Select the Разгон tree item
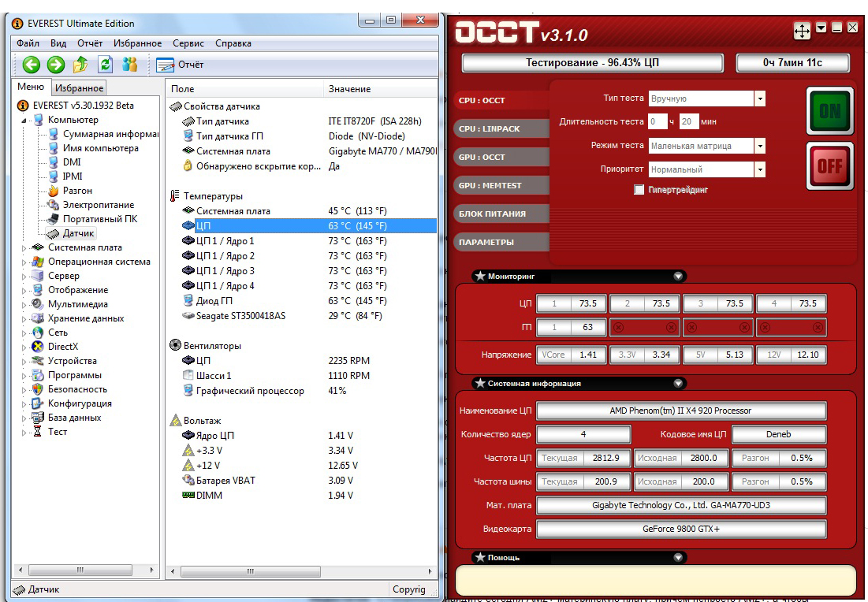Screen dimensions: 868x602 click(77, 191)
